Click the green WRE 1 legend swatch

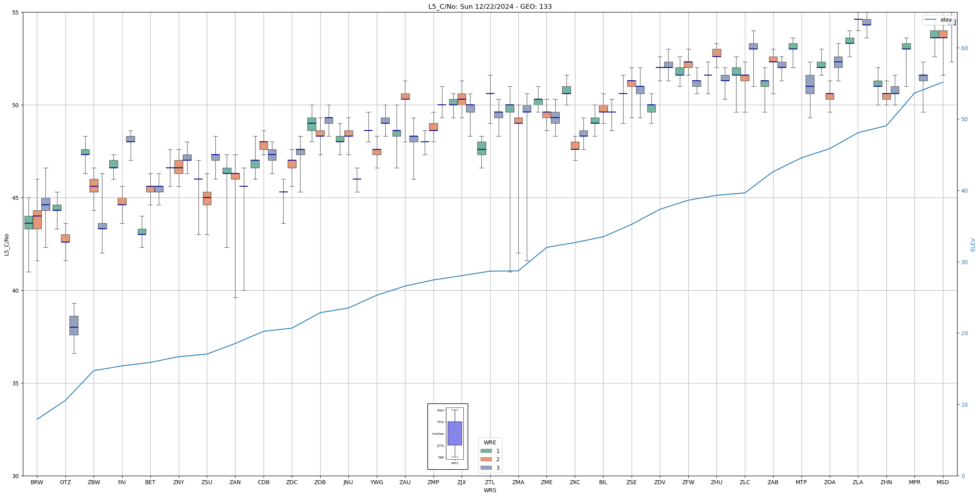click(486, 451)
